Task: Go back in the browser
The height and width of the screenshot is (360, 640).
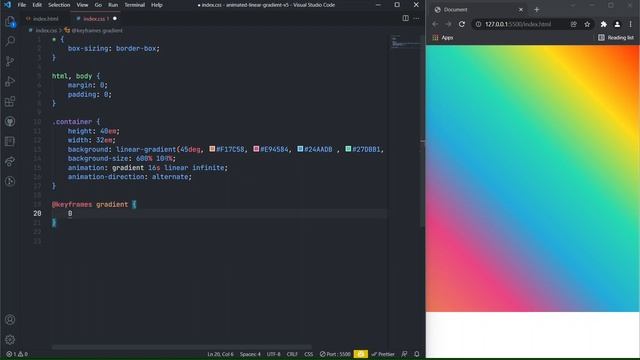Action: pyautogui.click(x=435, y=24)
